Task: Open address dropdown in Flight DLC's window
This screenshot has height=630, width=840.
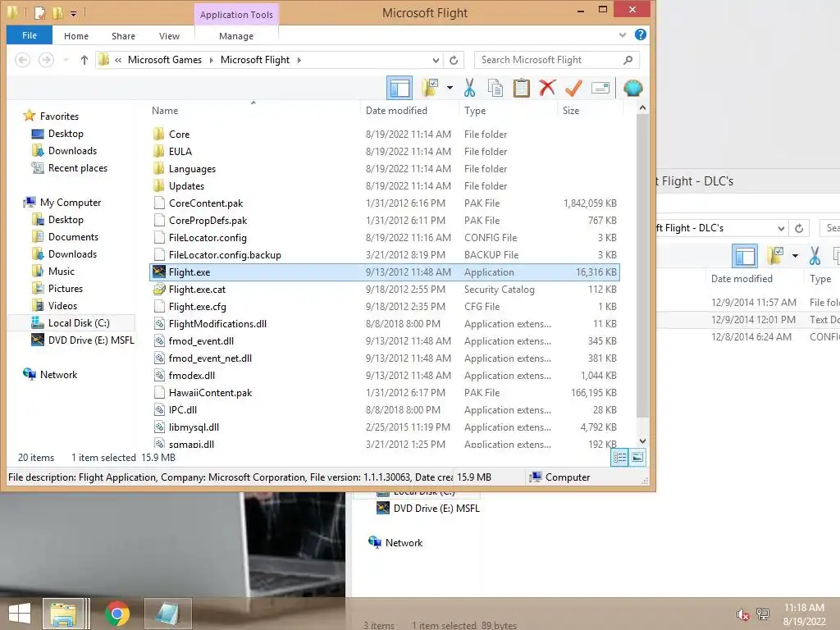Action: [x=781, y=228]
